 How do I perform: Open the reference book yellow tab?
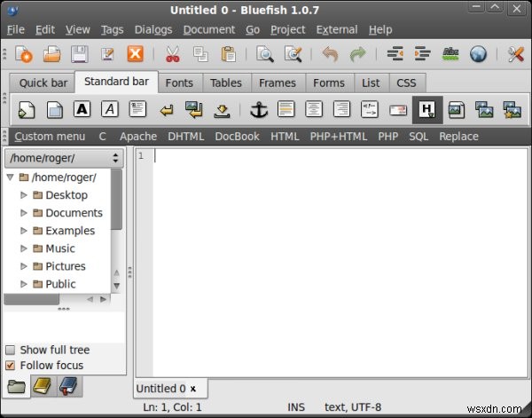point(43,386)
